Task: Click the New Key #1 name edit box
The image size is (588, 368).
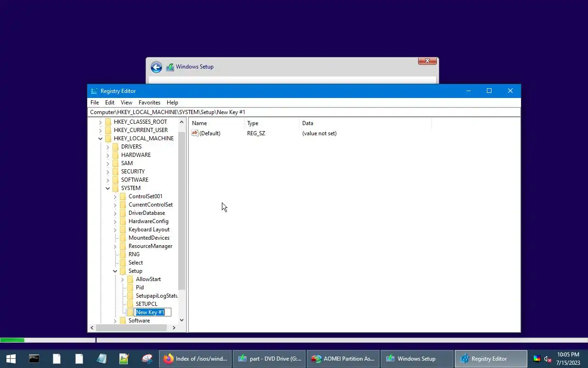Action: [153, 312]
